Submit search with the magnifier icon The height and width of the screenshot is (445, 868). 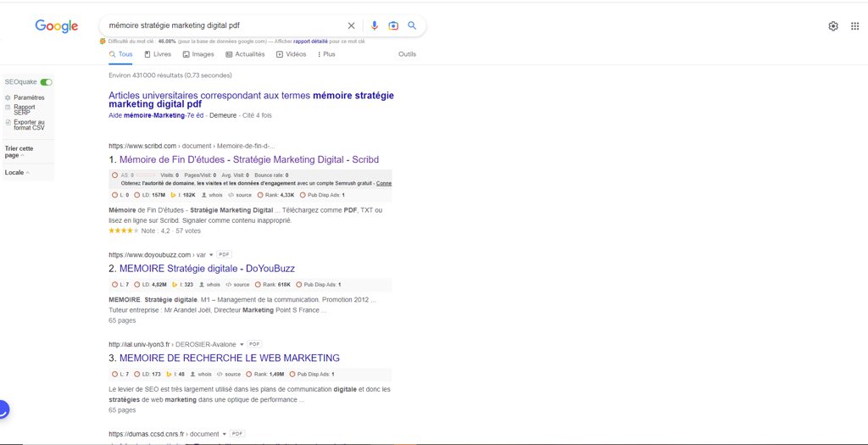click(x=411, y=25)
